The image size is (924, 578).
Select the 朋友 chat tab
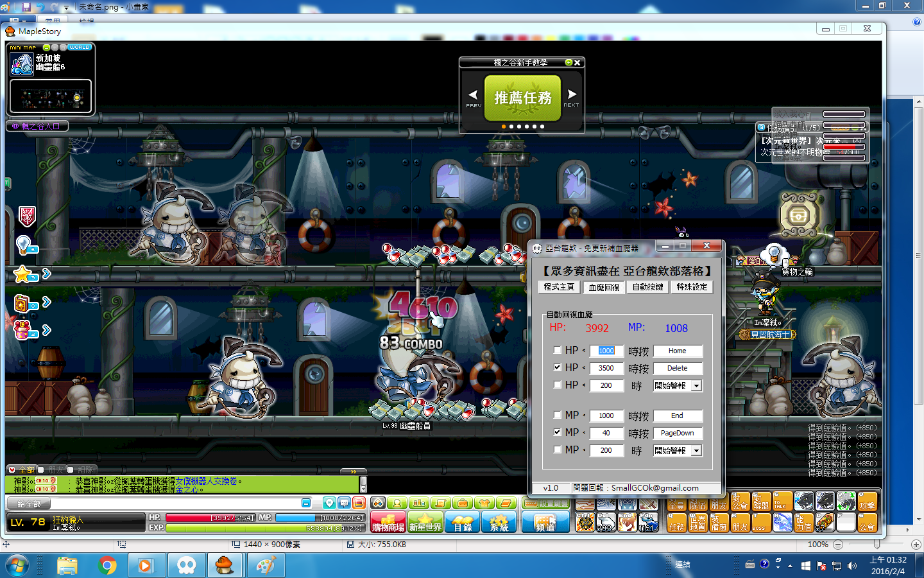click(x=51, y=470)
